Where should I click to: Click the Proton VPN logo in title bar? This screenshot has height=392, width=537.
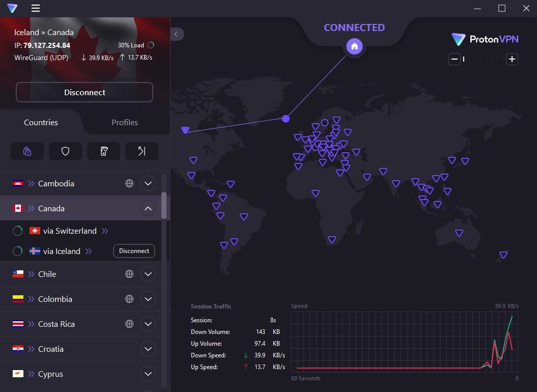pos(12,8)
